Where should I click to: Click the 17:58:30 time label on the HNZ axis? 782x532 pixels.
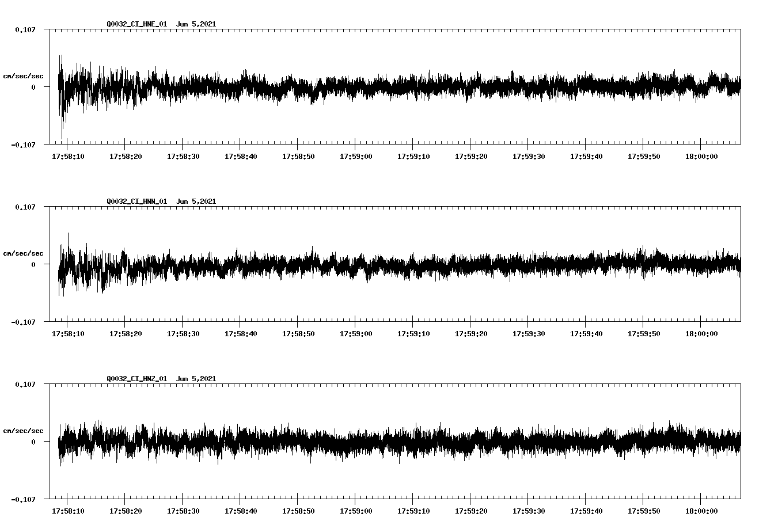tap(183, 511)
